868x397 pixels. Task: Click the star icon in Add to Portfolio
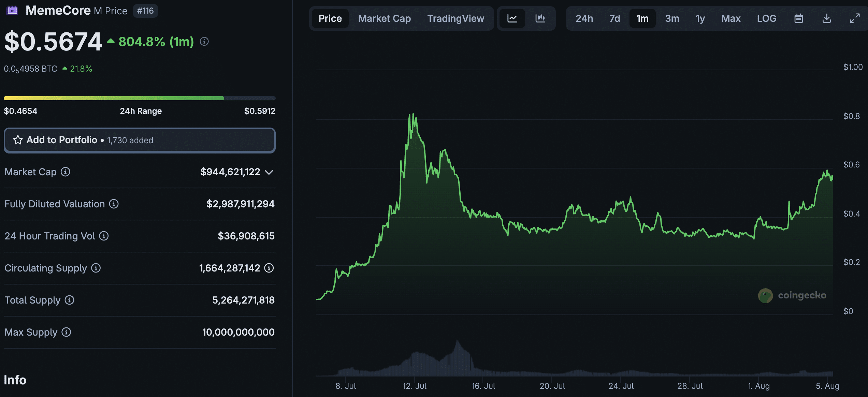[18, 140]
